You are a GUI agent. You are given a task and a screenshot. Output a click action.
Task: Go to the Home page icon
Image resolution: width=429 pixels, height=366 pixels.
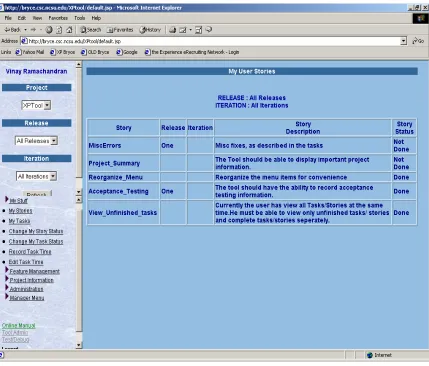69,30
